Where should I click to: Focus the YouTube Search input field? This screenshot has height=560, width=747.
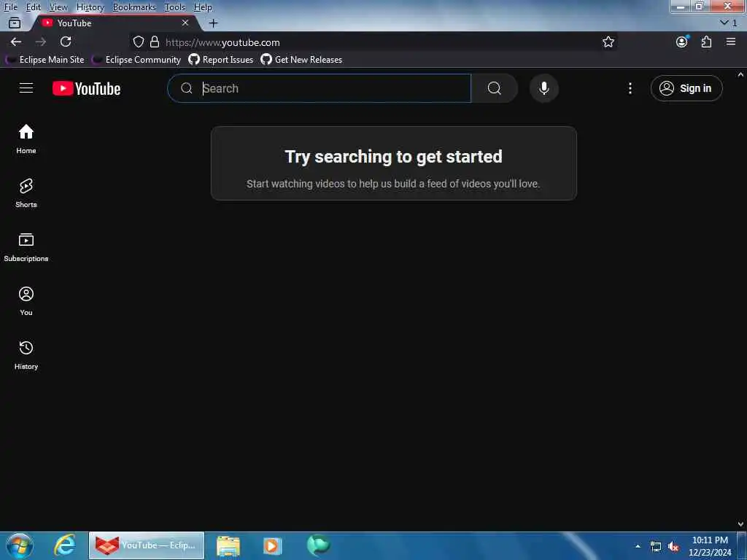(320, 88)
